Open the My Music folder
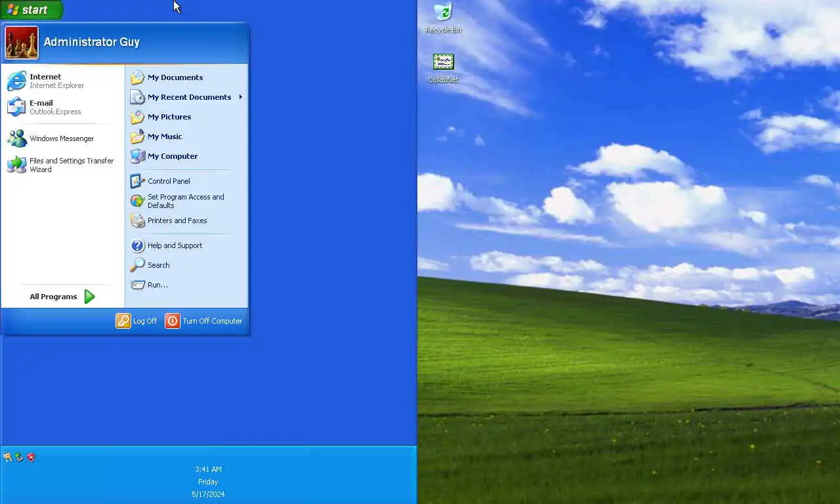The width and height of the screenshot is (840, 504). (x=188, y=136)
